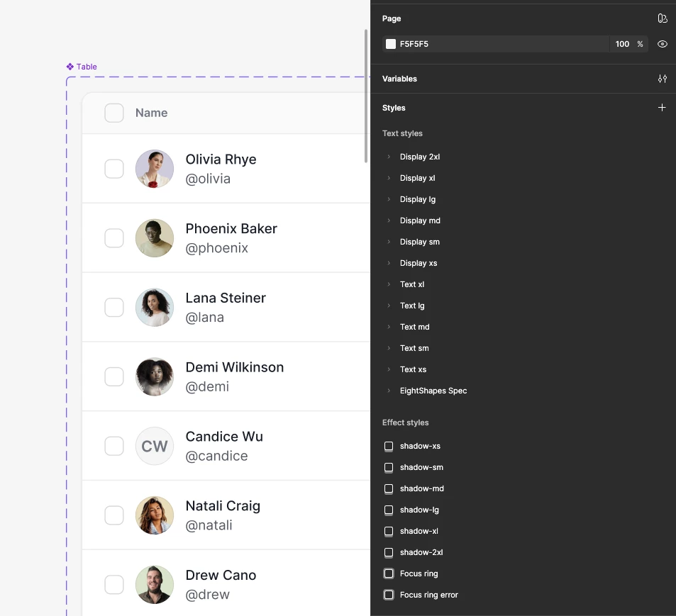Click Phoenix Baker's avatar photo
This screenshot has height=616, width=676.
155,238
